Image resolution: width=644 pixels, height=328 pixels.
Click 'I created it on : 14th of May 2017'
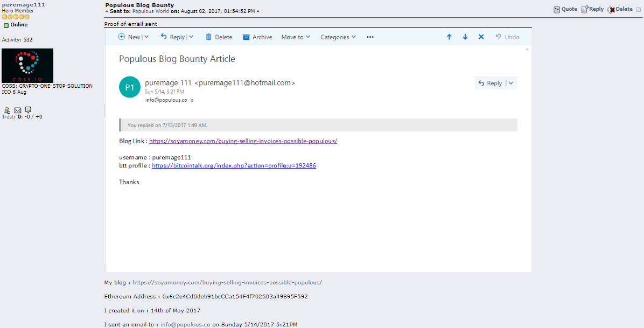(152, 310)
